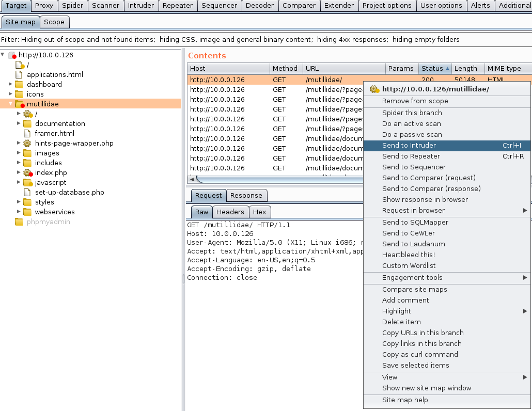Collapse the mutillidae folder
This screenshot has width=532, height=411.
[10, 103]
